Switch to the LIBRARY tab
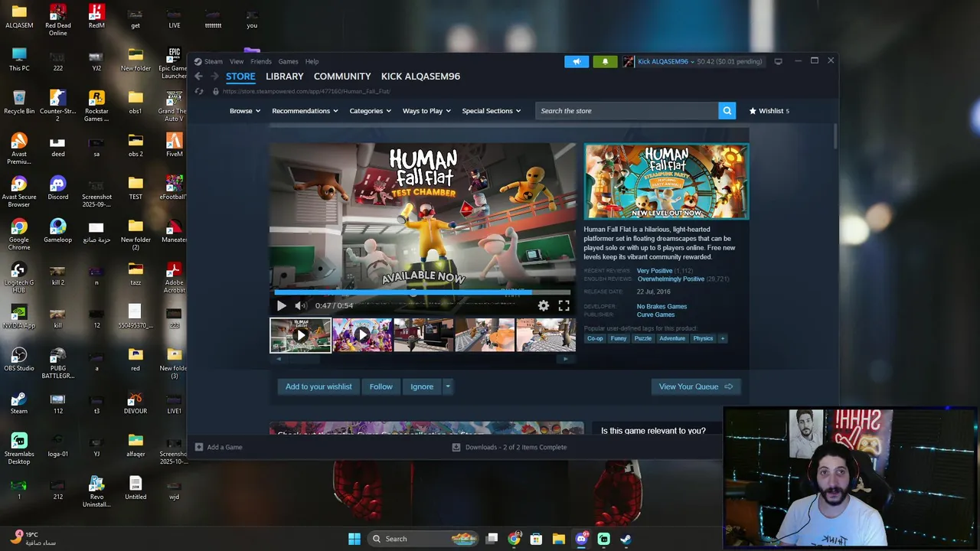980x551 pixels. pos(285,77)
